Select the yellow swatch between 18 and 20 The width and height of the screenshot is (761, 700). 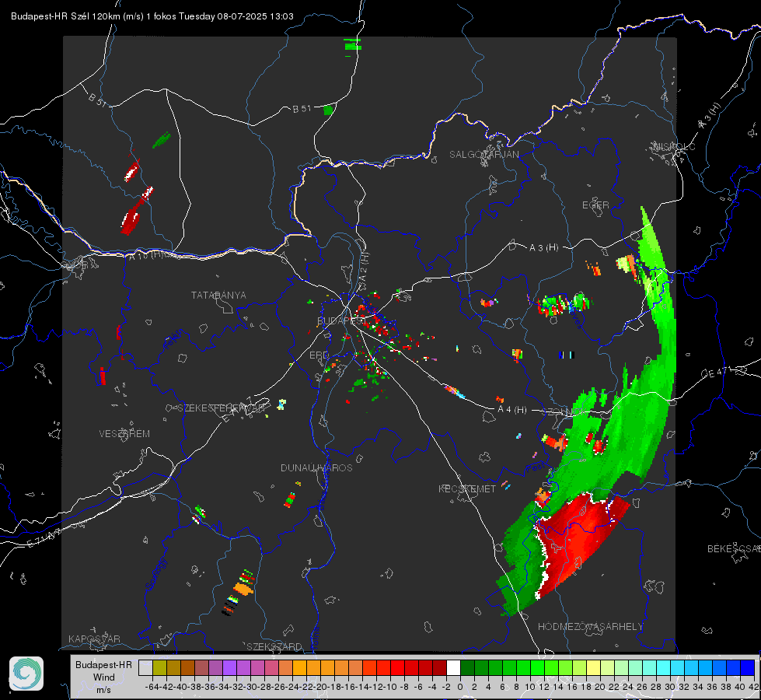(594, 668)
